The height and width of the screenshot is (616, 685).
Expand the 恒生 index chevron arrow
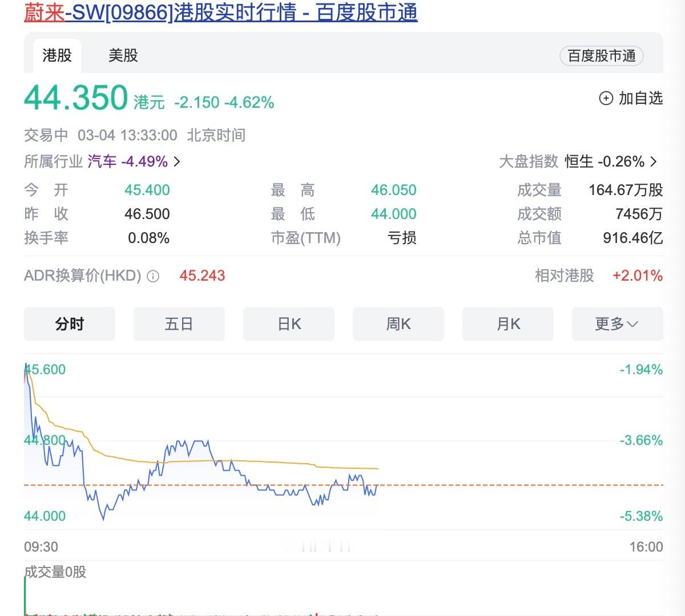pyautogui.click(x=654, y=162)
